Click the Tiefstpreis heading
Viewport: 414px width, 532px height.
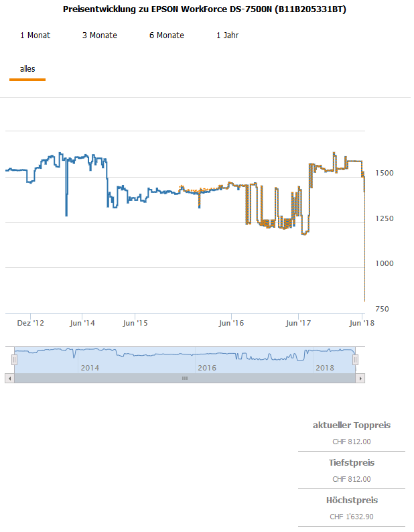351,463
